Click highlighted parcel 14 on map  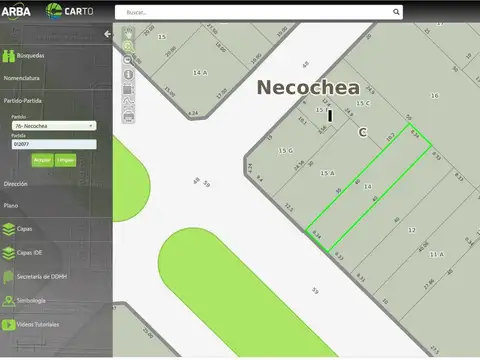[x=368, y=187]
